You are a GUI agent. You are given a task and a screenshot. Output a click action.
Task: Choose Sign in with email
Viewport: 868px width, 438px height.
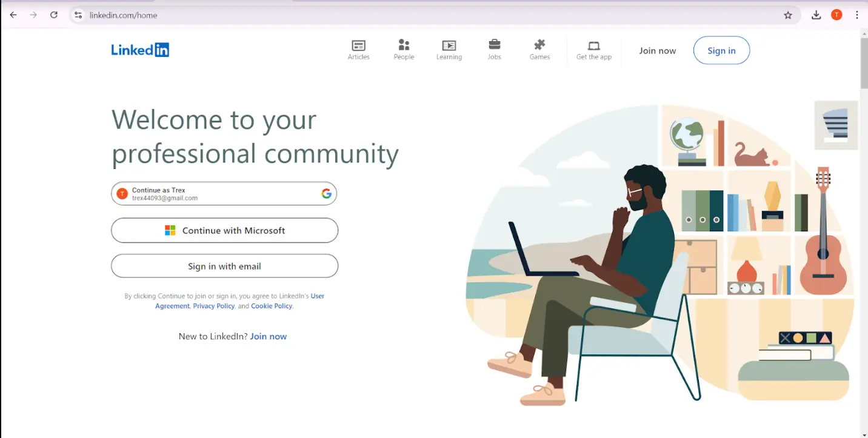(x=224, y=265)
